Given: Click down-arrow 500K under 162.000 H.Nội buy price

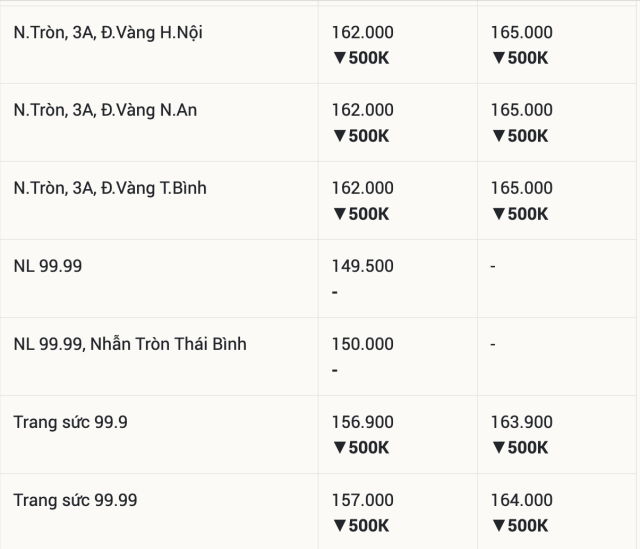Looking at the screenshot, I should (x=361, y=58).
